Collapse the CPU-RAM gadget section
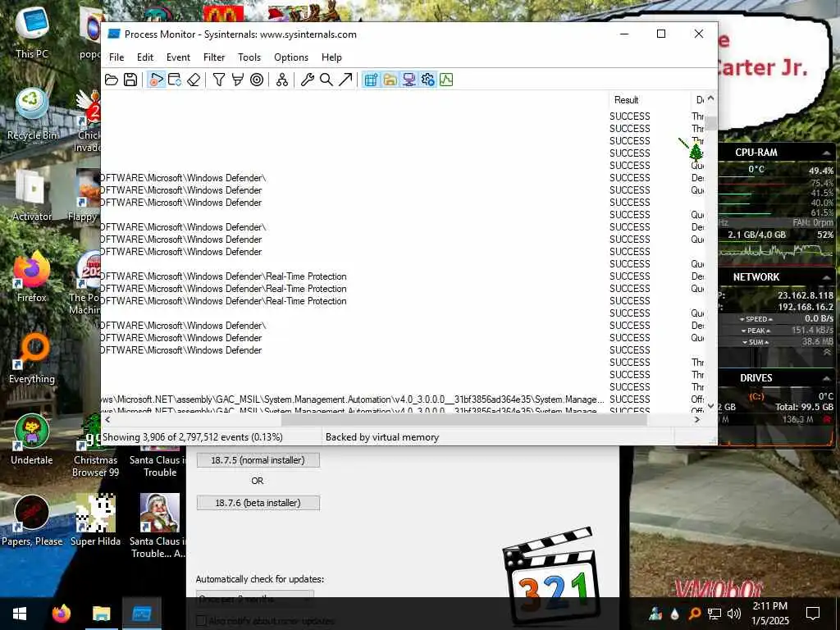840x630 pixels. 826,153
